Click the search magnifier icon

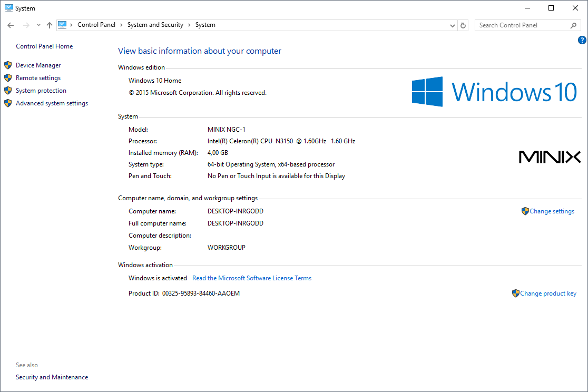coord(573,25)
